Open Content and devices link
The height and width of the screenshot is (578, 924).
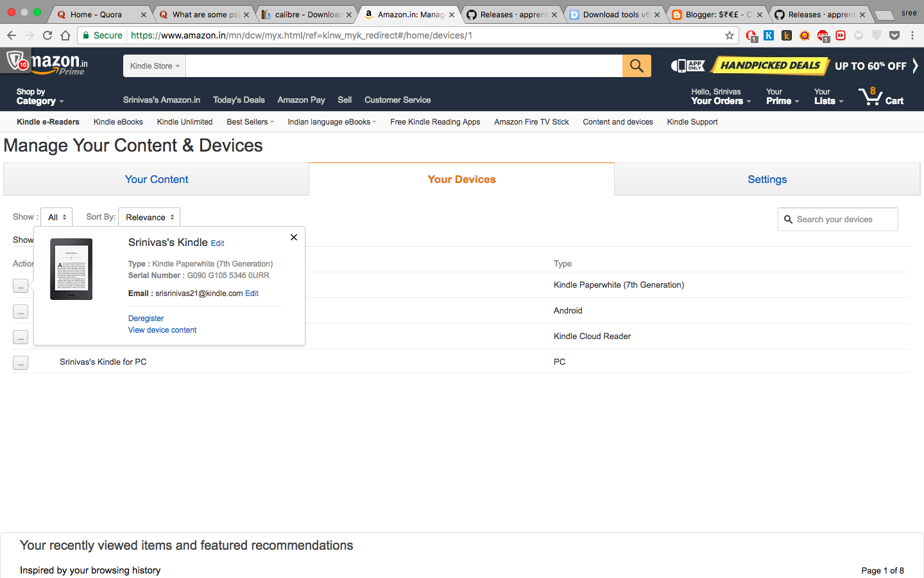coord(618,122)
